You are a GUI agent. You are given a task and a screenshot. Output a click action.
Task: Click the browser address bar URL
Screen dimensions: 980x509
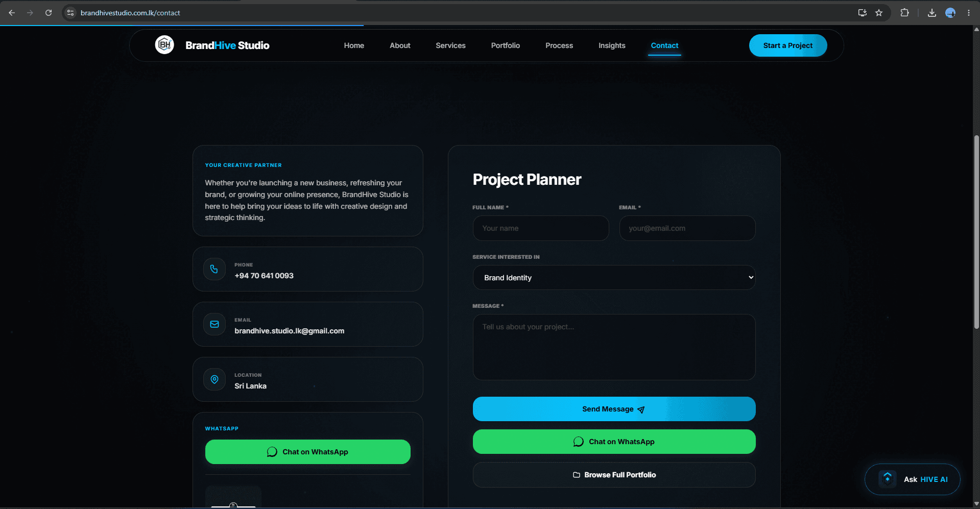click(130, 13)
